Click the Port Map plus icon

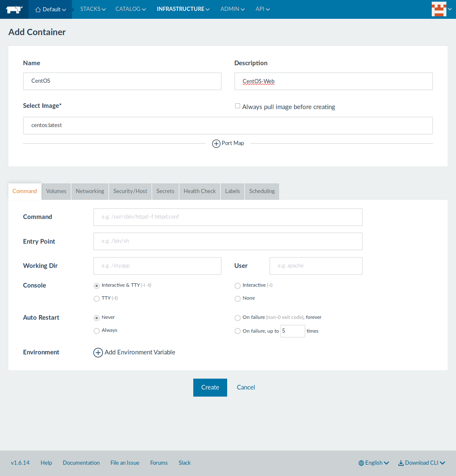pos(216,144)
